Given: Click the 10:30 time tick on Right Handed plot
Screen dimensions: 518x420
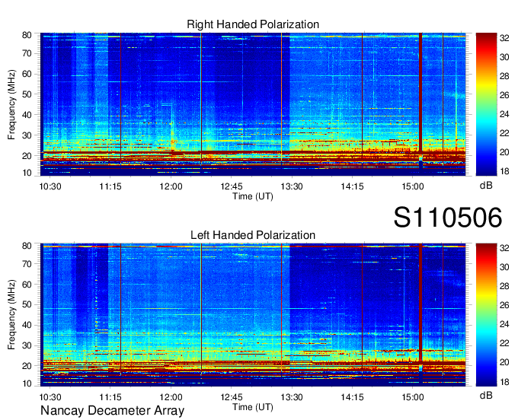Looking at the screenshot, I should tap(50, 186).
